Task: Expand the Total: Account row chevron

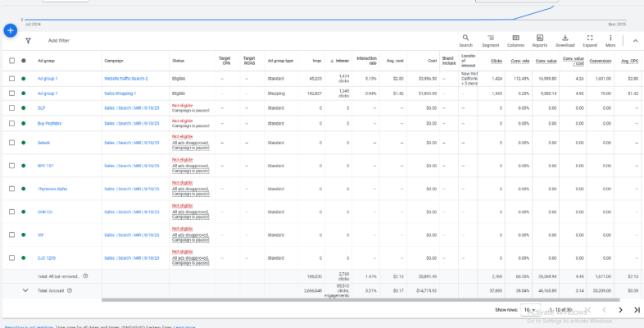Action: click(25, 290)
